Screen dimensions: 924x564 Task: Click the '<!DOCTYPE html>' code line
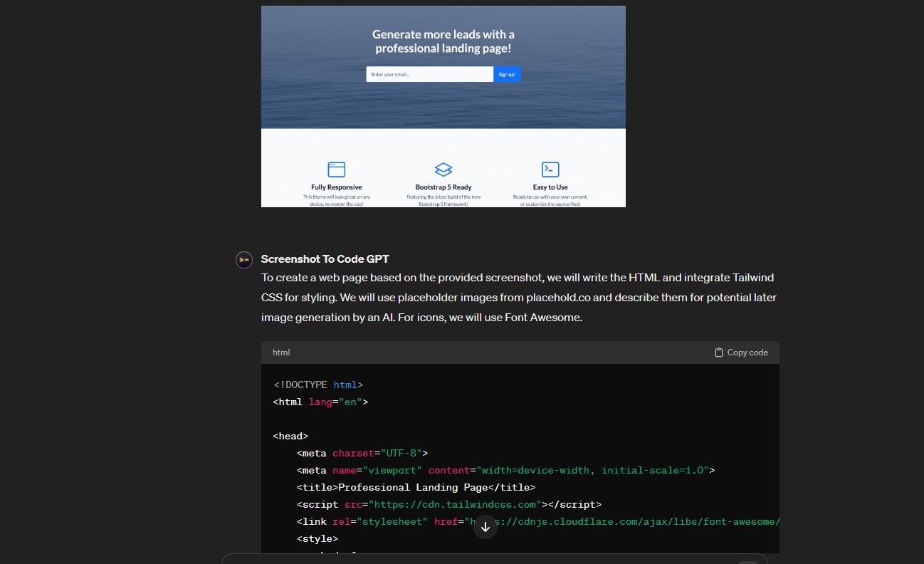[318, 385]
